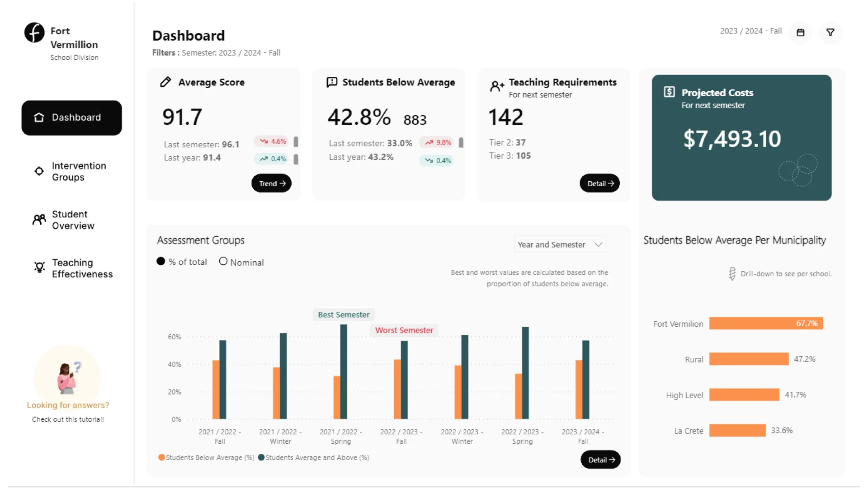
Task: Go to Dashboard in the sidebar
Action: (x=72, y=117)
